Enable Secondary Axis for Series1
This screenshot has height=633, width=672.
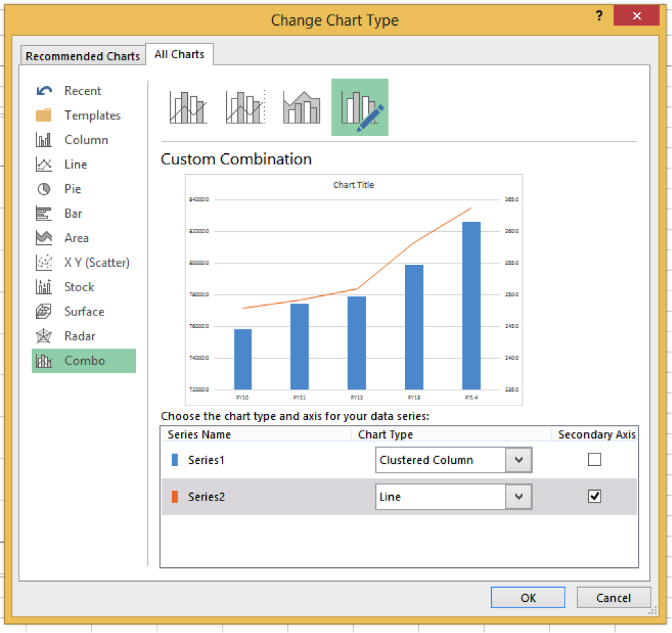(x=594, y=460)
